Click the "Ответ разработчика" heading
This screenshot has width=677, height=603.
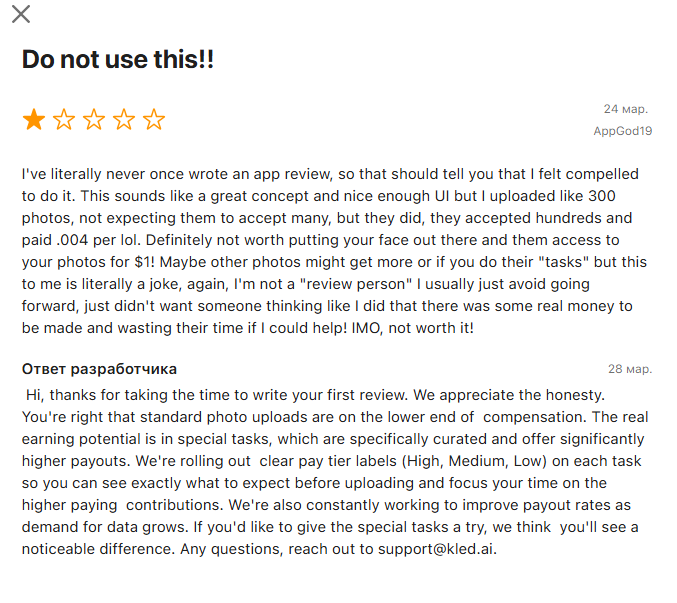[x=99, y=369]
